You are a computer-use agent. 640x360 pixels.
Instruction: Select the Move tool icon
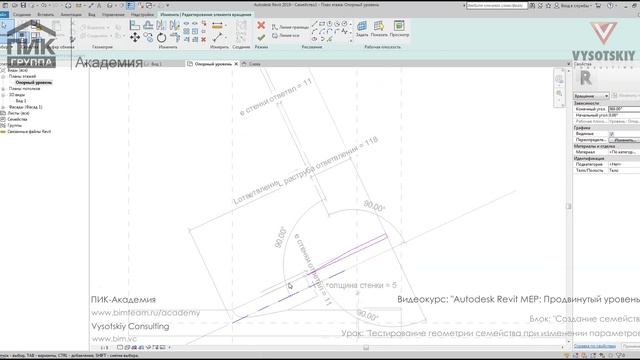click(135, 38)
